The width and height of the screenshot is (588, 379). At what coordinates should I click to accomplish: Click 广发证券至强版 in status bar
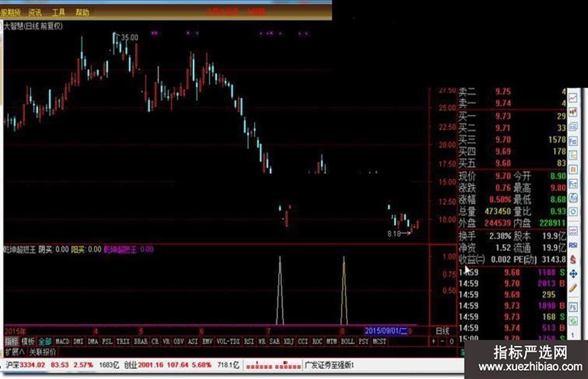click(330, 365)
